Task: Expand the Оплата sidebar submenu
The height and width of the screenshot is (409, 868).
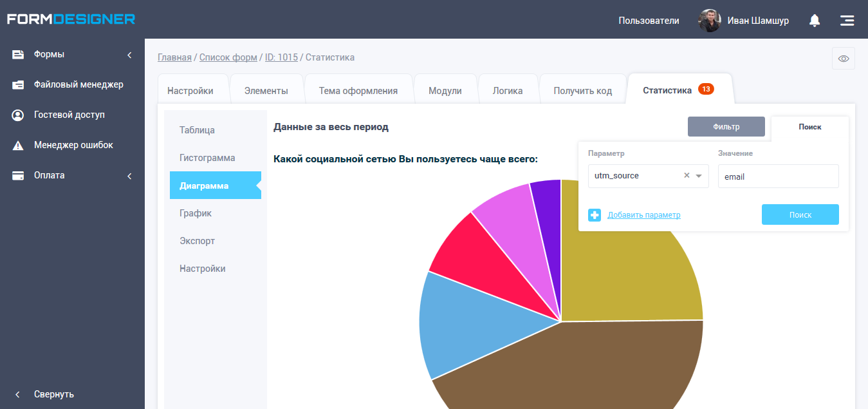Action: pos(129,175)
